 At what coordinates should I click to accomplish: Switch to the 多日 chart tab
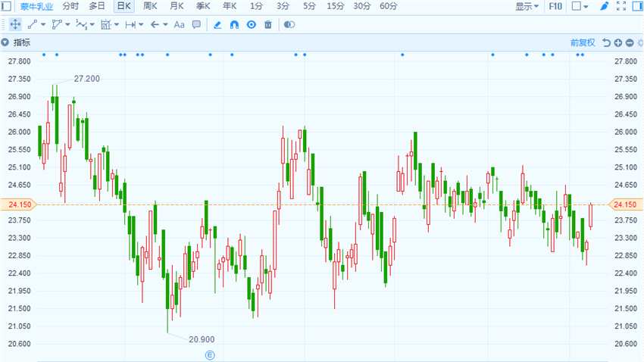(x=97, y=6)
